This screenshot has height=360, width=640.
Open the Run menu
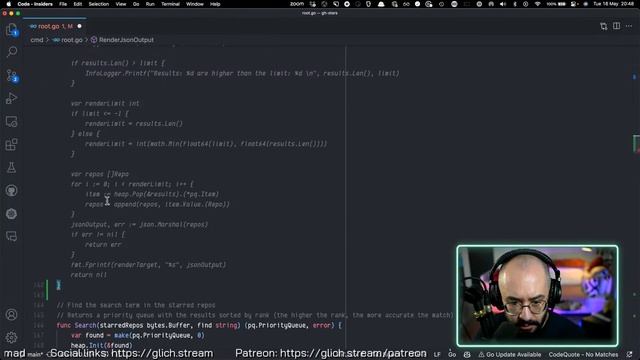click(150, 4)
